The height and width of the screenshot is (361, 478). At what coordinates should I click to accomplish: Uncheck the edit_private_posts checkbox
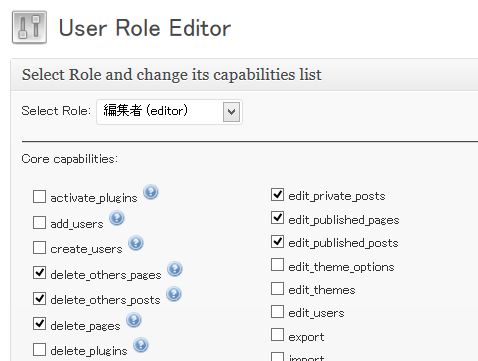[277, 195]
